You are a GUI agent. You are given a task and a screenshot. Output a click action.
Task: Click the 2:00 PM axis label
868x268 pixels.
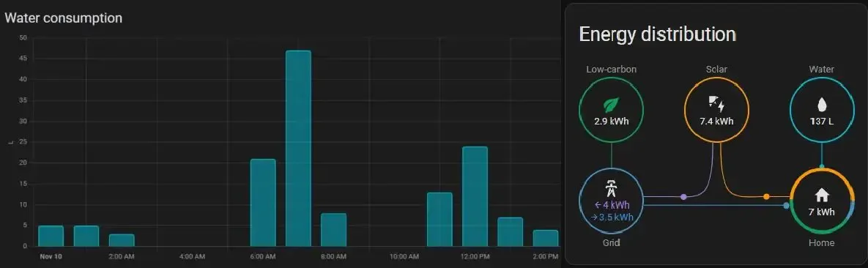[545, 256]
